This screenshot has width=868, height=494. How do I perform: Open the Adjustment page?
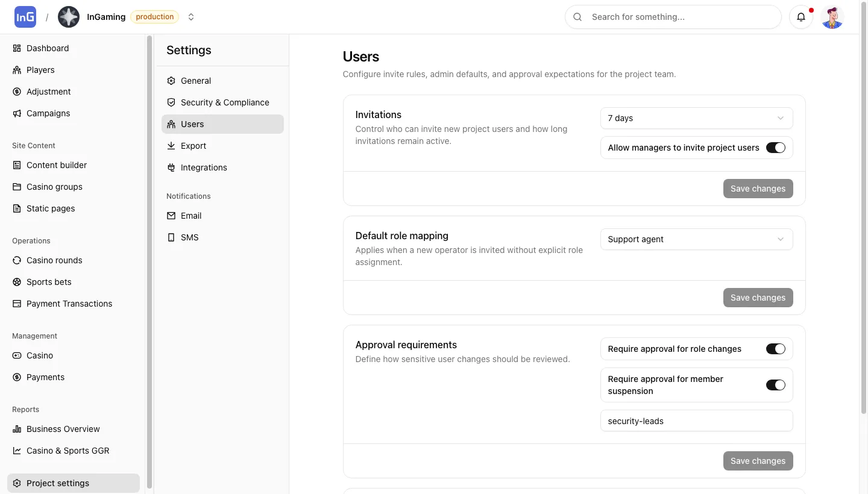click(x=49, y=92)
